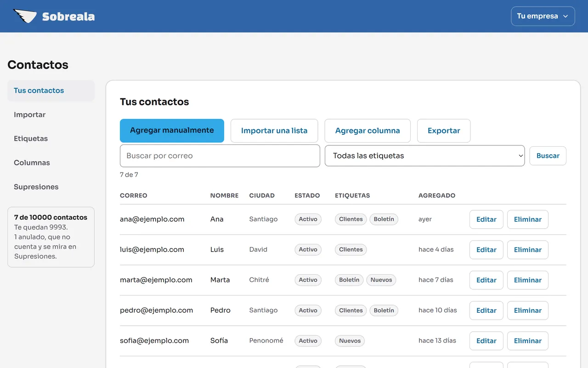Click the AGREGADO column header
Image resolution: width=588 pixels, height=368 pixels.
coord(437,195)
